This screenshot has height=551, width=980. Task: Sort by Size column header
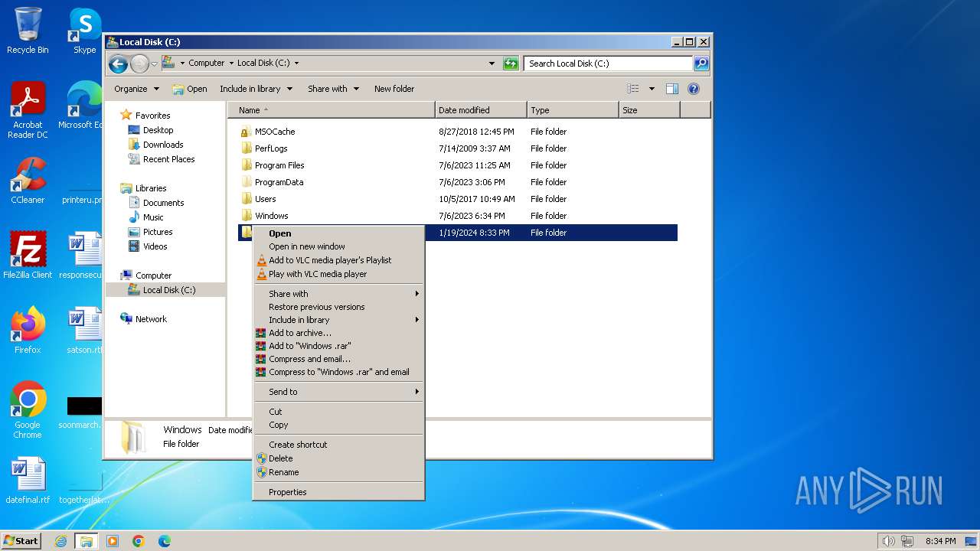tap(649, 110)
